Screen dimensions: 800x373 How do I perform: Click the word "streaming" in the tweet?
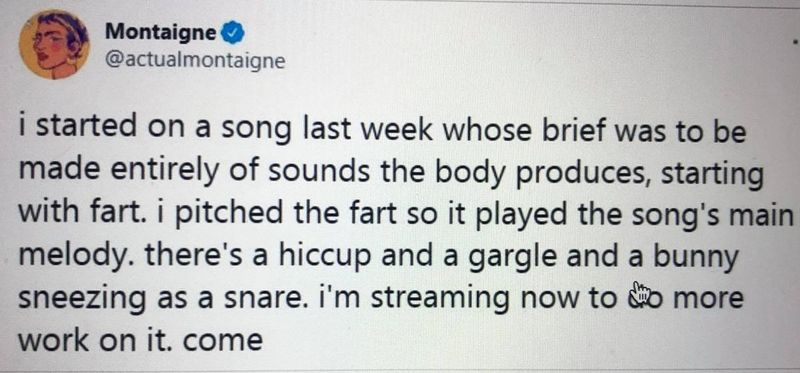(440, 299)
